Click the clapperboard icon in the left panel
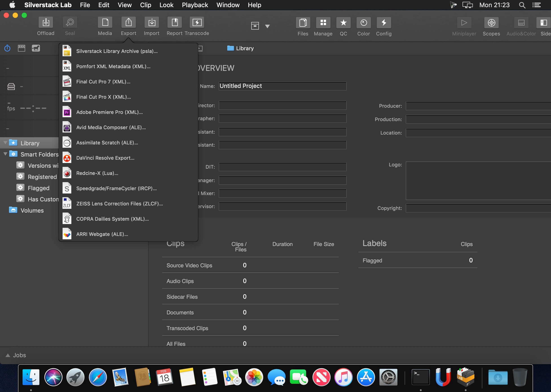Viewport: 551px width, 392px height. point(22,48)
